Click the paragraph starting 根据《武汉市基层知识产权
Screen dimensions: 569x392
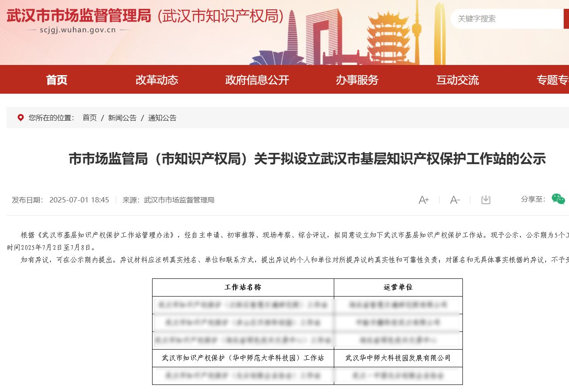click(x=288, y=241)
